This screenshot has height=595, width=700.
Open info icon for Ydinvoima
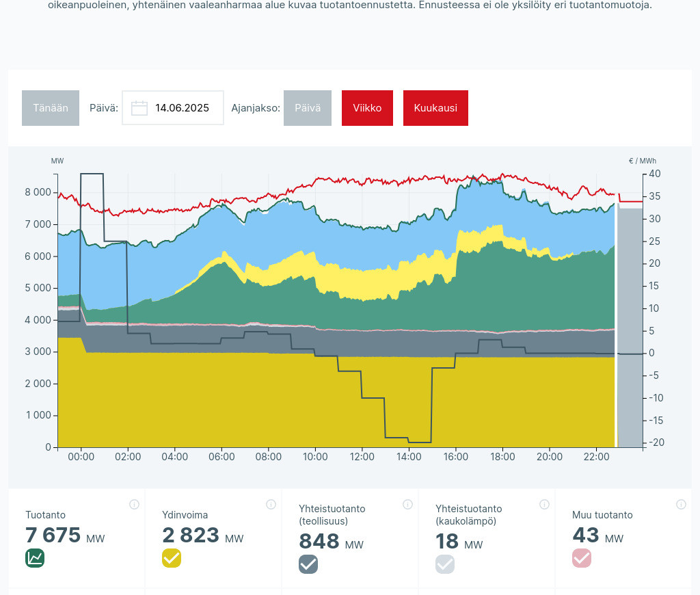point(271,505)
